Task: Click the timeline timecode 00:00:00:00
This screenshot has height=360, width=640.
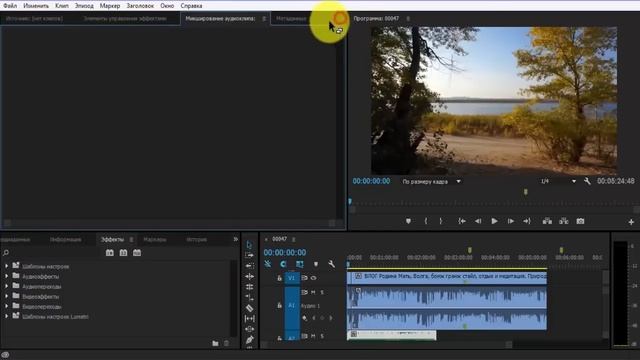Action: [284, 253]
